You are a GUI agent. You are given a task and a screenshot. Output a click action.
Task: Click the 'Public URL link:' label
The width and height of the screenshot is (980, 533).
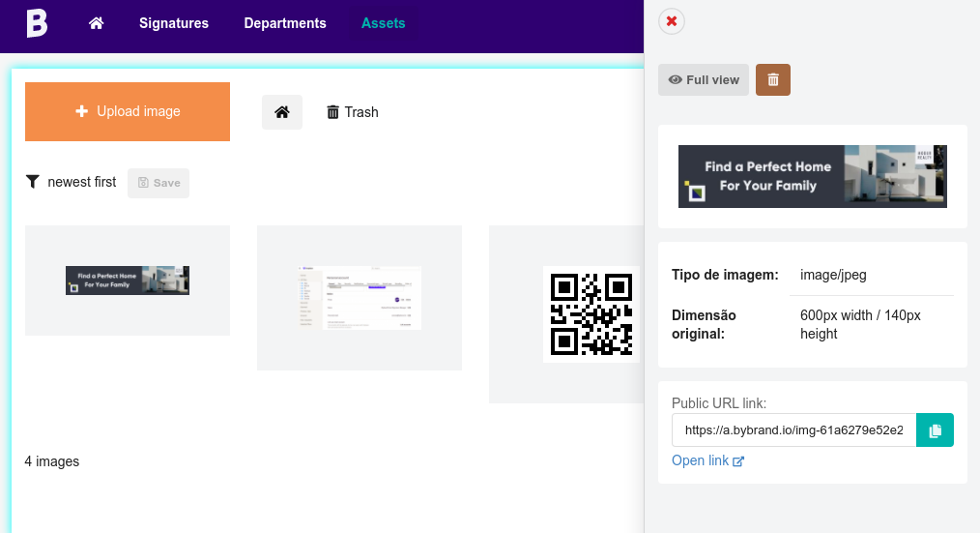(719, 402)
